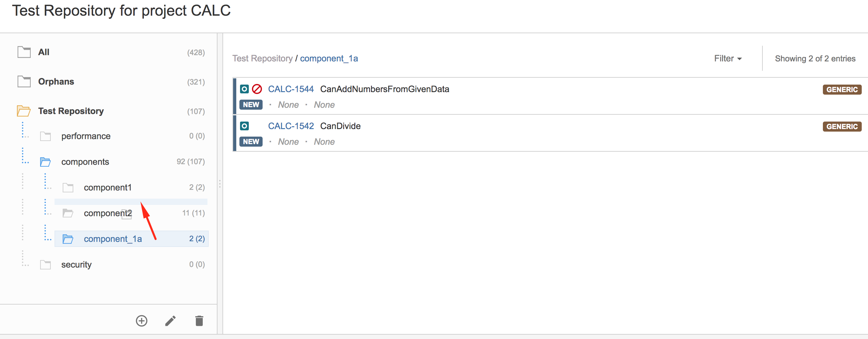Click the open Test Repository folder icon

click(24, 111)
